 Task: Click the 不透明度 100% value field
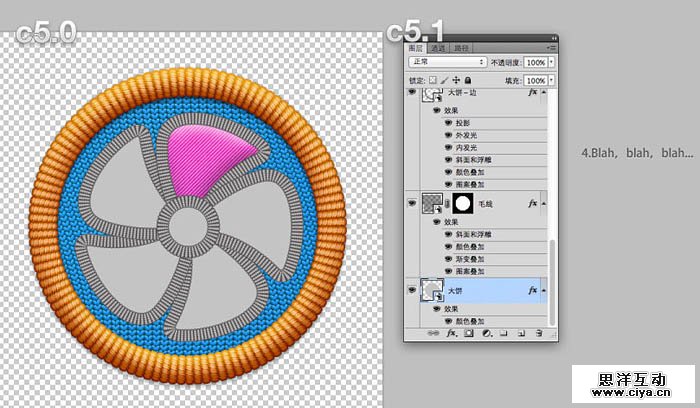(536, 62)
